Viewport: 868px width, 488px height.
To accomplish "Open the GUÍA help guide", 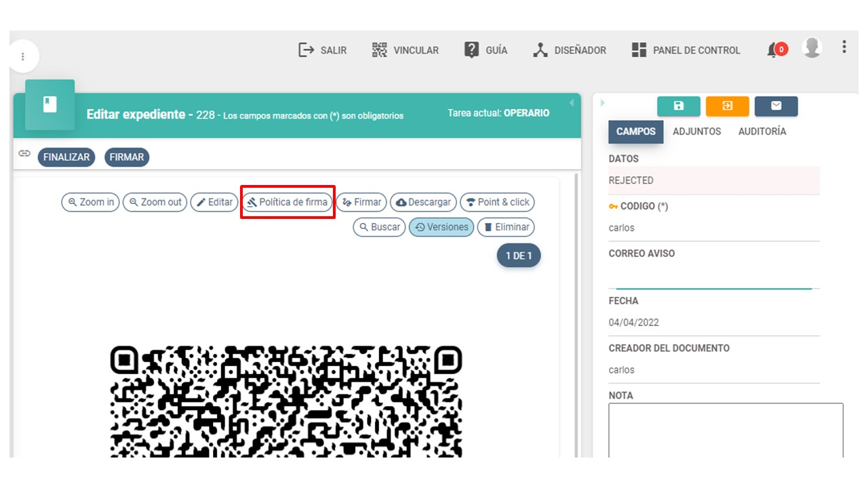I will point(486,50).
